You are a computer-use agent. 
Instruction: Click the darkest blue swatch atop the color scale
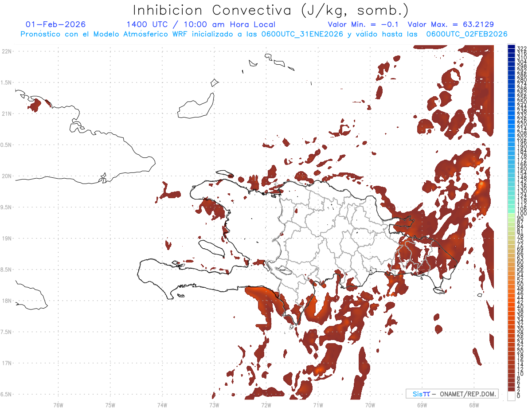point(511,47)
